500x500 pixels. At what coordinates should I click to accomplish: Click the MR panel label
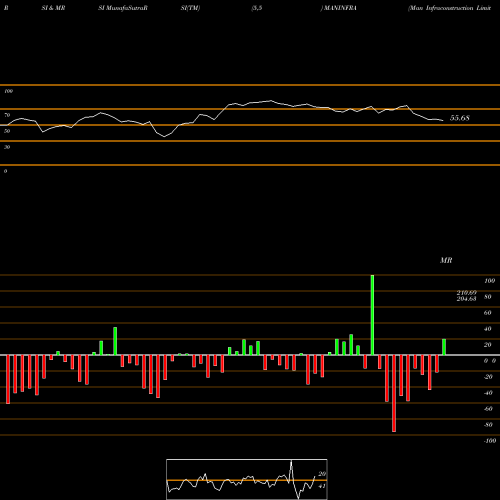click(x=446, y=260)
